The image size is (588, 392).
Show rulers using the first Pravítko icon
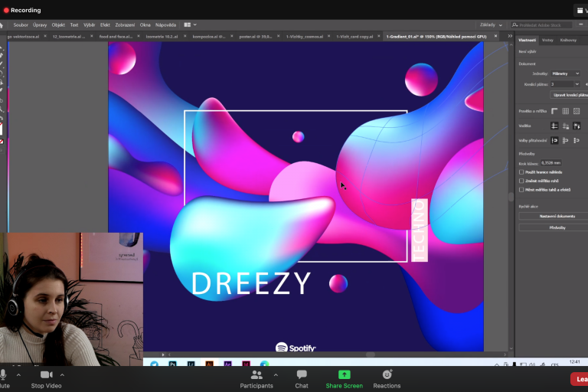[x=554, y=111]
